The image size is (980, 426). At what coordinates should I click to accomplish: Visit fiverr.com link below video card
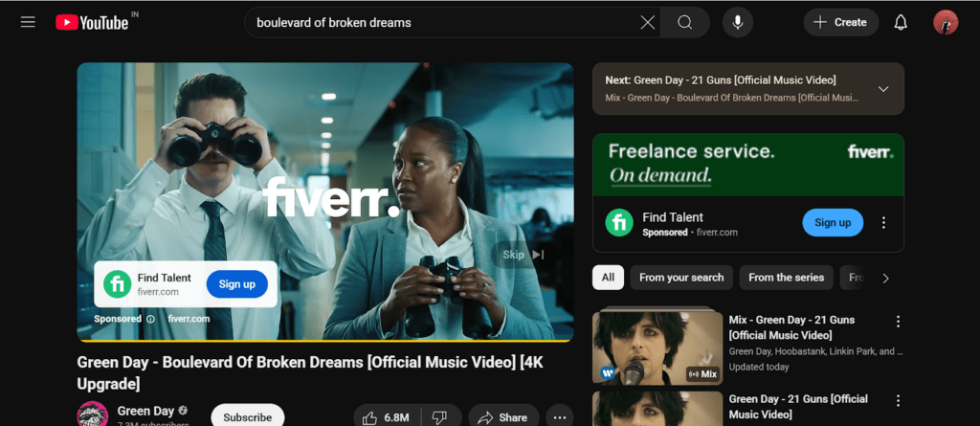(x=189, y=319)
